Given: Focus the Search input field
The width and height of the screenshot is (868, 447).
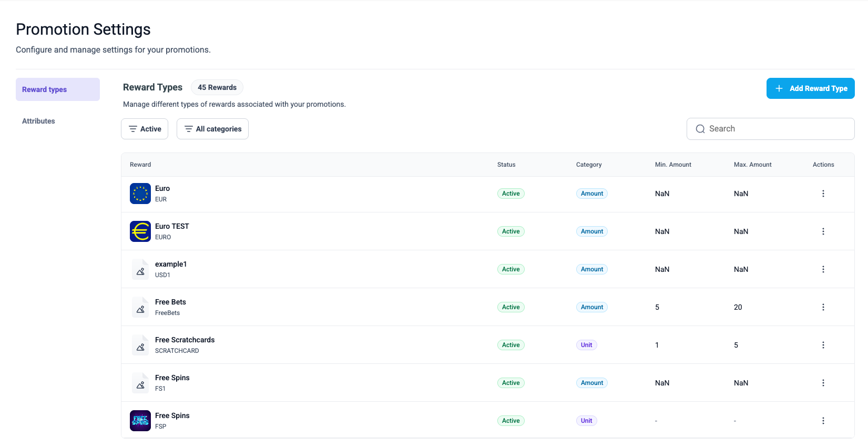Looking at the screenshot, I should click(771, 129).
